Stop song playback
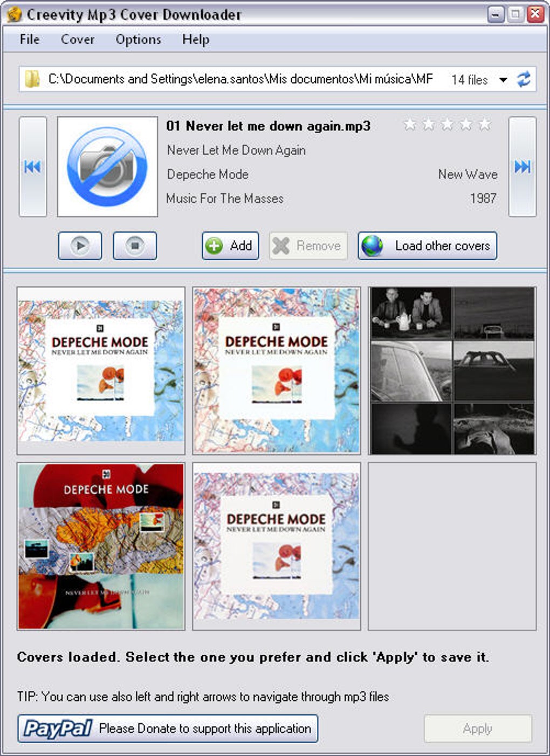The height and width of the screenshot is (756, 550). click(x=135, y=246)
